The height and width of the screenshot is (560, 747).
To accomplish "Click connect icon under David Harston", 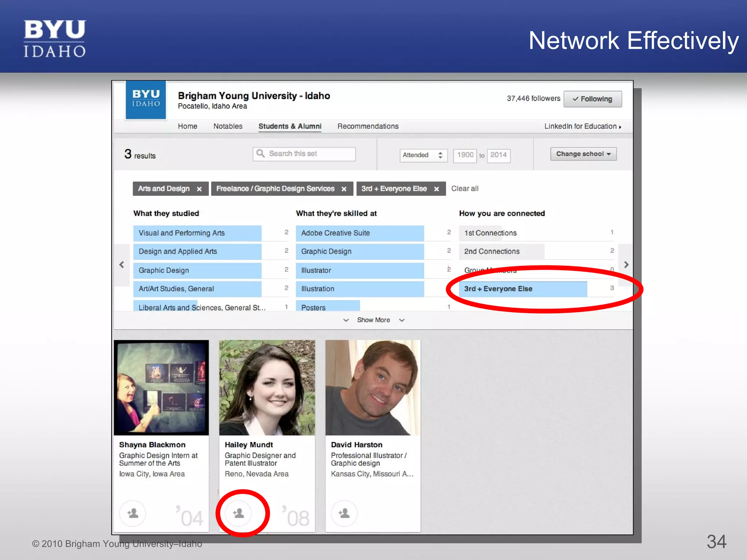I will click(x=344, y=513).
